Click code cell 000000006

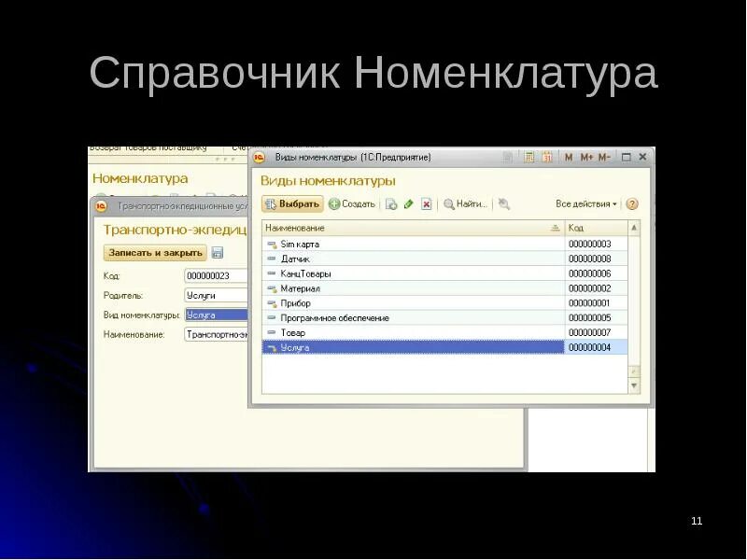click(596, 273)
